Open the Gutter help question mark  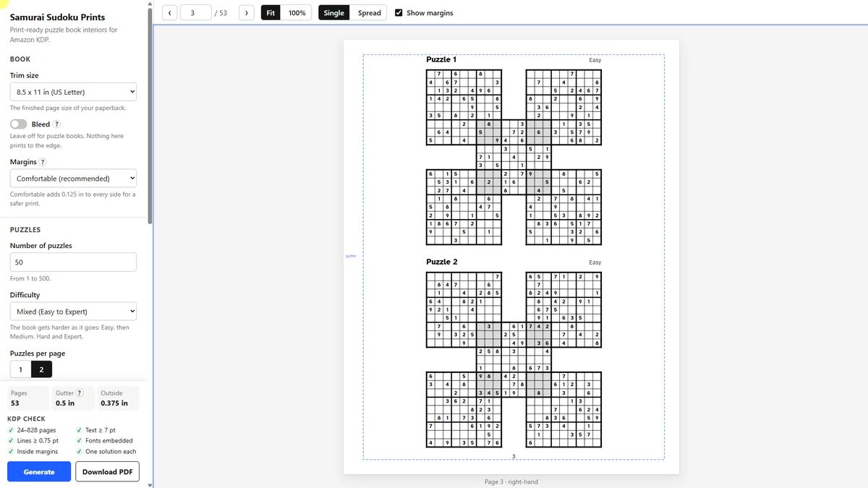(80, 393)
